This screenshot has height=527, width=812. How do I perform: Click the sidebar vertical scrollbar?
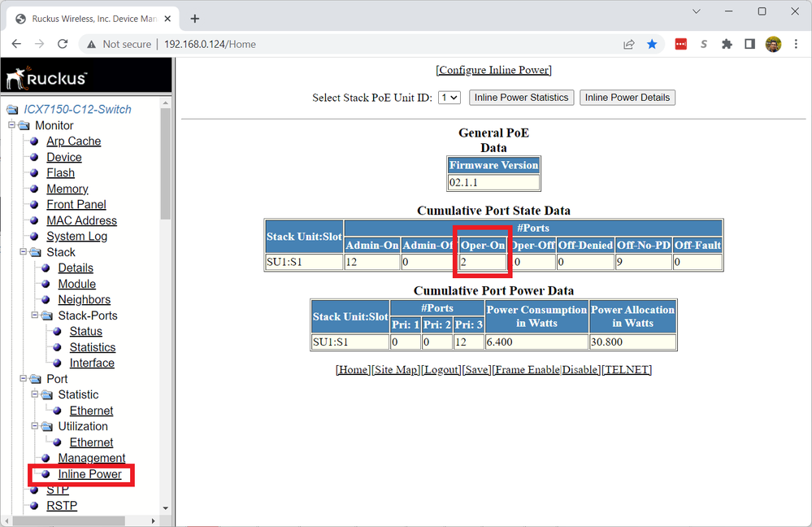[x=166, y=163]
